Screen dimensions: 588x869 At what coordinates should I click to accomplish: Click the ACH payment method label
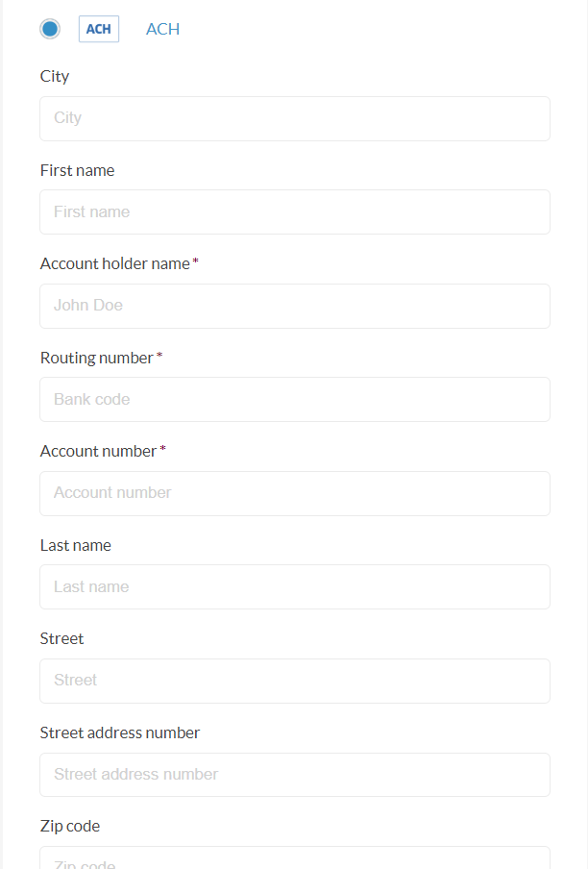[162, 29]
